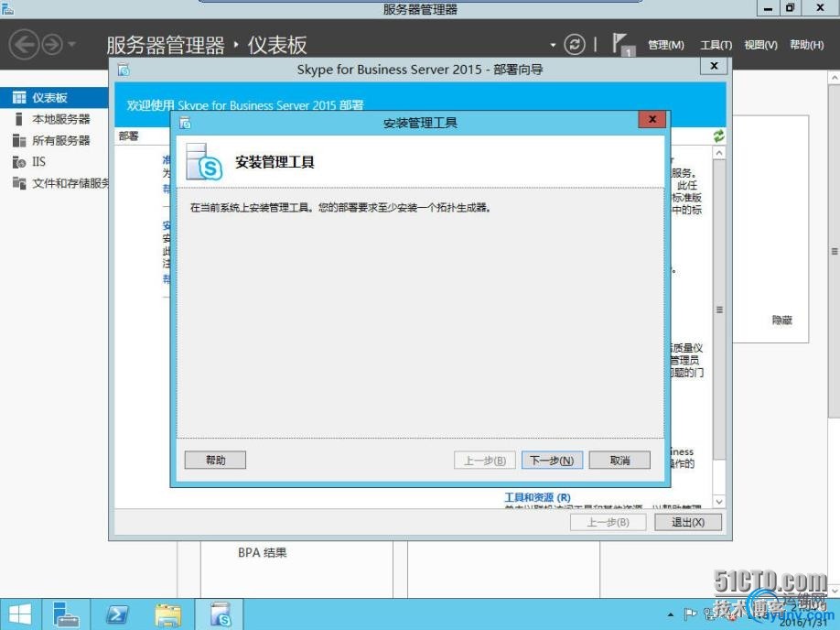Expand the navigation history dropdown arrow
The width and height of the screenshot is (840, 630).
[71, 45]
